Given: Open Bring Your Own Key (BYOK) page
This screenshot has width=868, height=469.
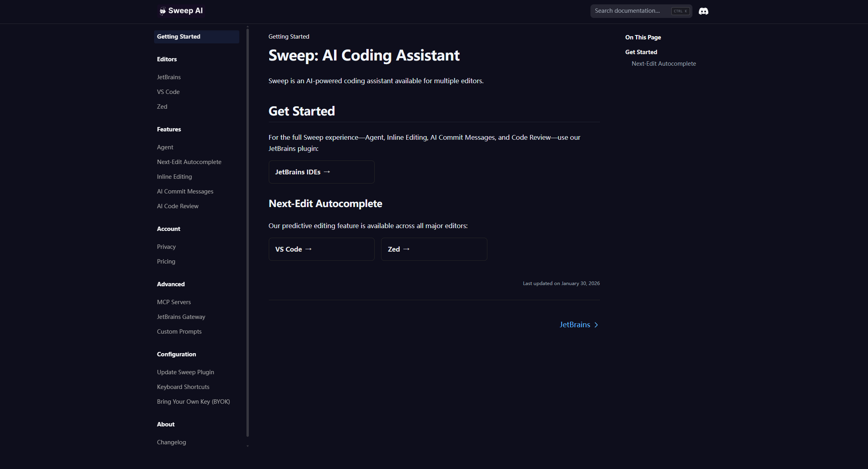Looking at the screenshot, I should tap(194, 402).
